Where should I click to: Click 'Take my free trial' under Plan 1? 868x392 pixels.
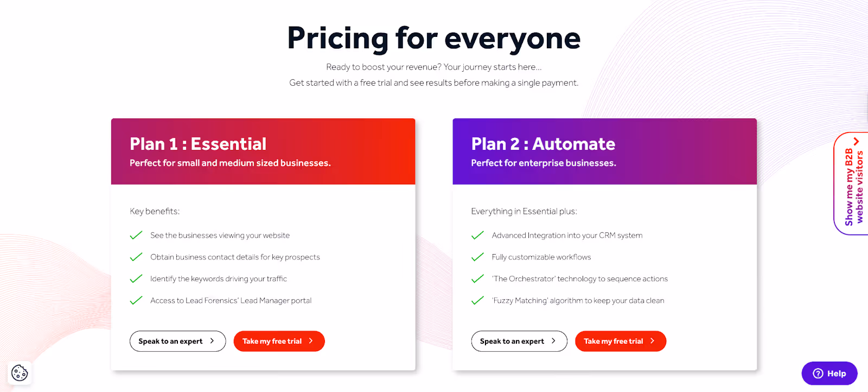tap(279, 341)
